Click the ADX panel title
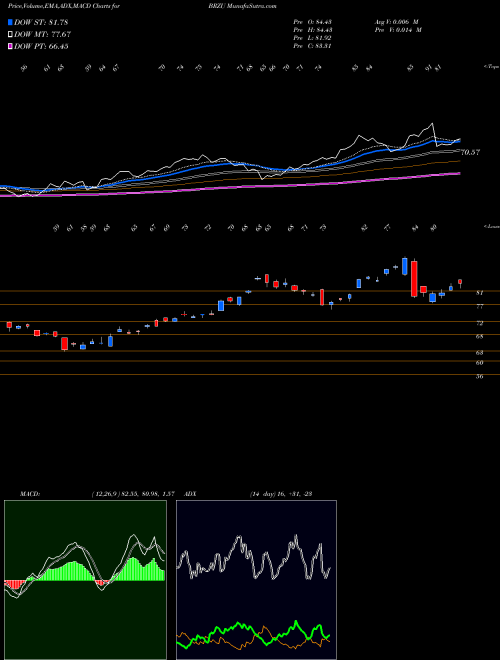The height and width of the screenshot is (660, 500). click(x=190, y=493)
